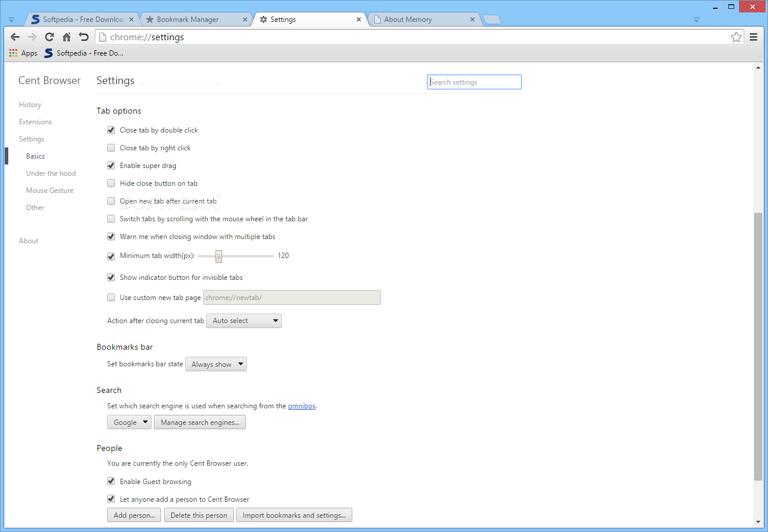Click the scrollbar up arrow

(x=759, y=68)
